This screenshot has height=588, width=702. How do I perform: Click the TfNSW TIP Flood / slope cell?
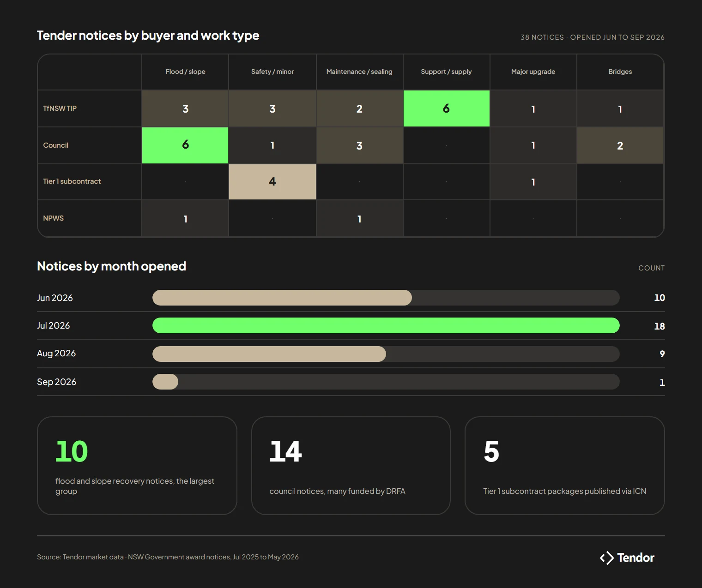pos(185,108)
